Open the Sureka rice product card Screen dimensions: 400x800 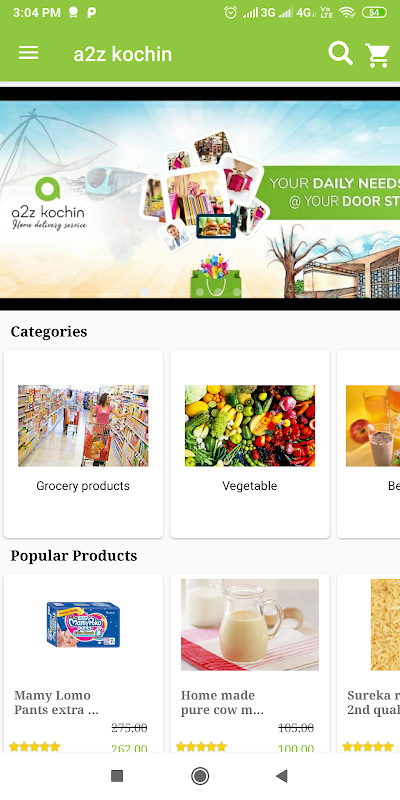pyautogui.click(x=369, y=663)
